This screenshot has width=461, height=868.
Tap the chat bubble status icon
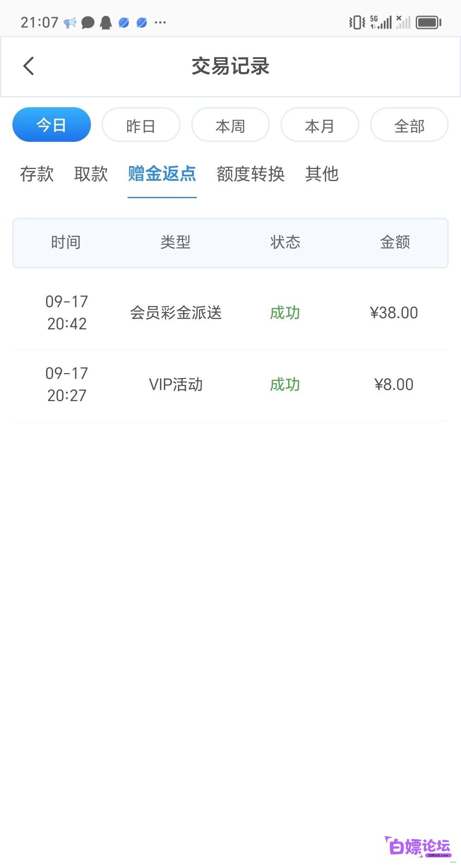click(88, 22)
